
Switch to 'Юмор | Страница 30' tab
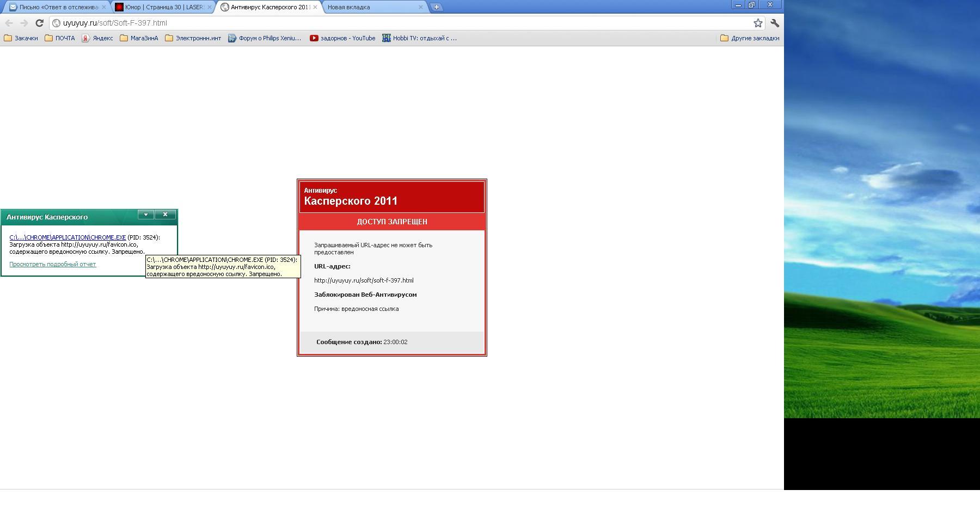164,7
